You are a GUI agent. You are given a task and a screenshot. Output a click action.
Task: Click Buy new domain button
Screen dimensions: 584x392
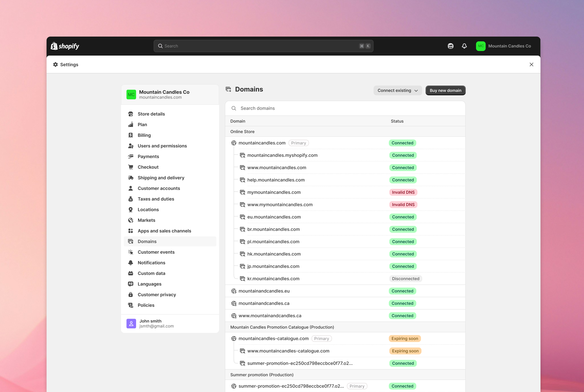[445, 91]
